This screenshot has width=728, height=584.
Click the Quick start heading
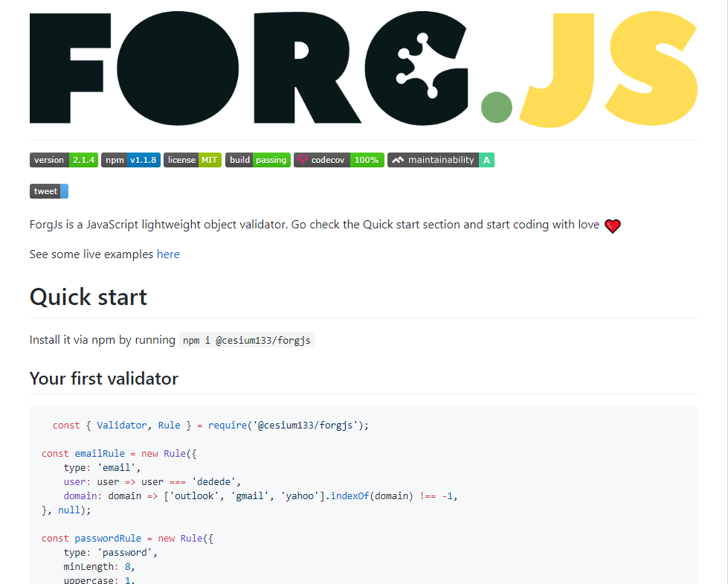tap(88, 298)
